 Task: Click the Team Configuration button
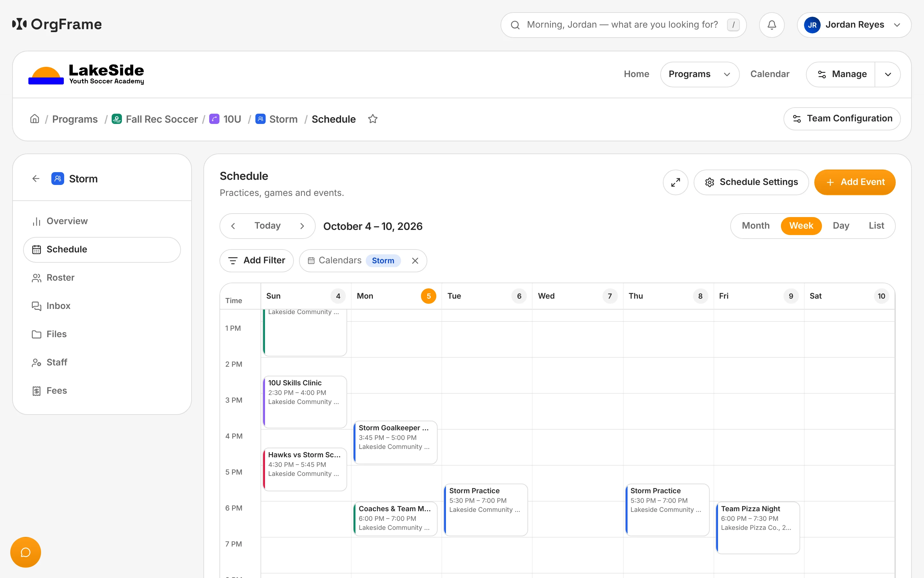(x=842, y=118)
